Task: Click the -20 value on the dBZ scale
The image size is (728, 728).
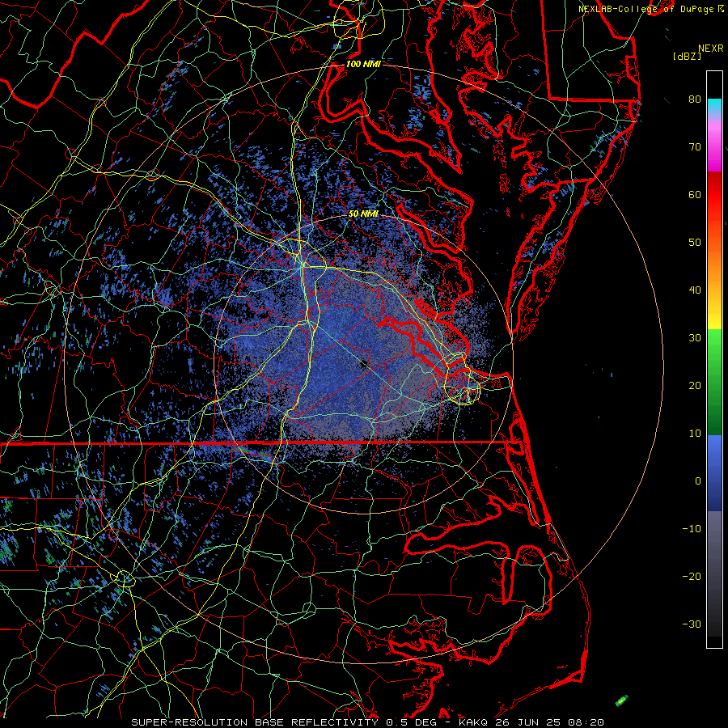Action: 692,577
